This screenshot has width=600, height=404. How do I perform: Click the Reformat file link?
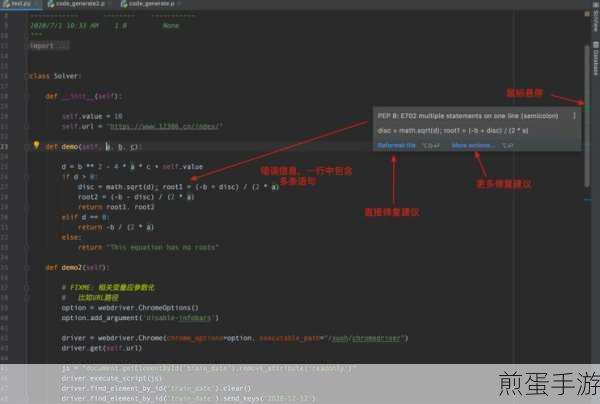coord(396,145)
